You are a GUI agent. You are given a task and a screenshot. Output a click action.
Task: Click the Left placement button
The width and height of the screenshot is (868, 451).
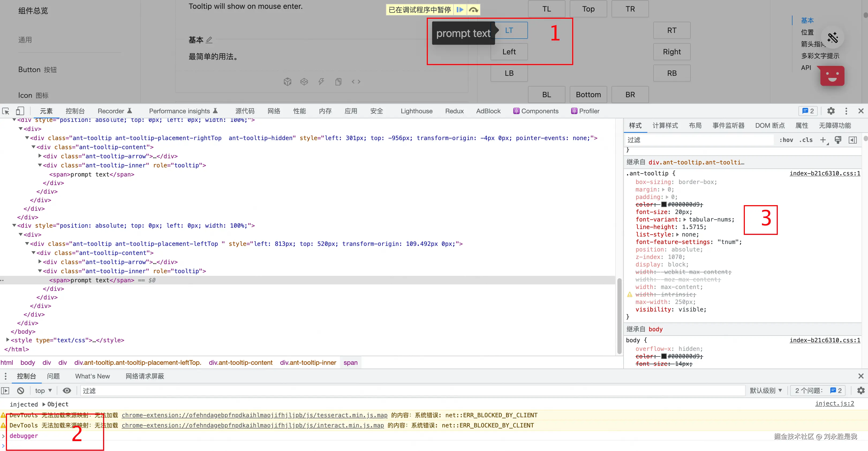coord(509,52)
